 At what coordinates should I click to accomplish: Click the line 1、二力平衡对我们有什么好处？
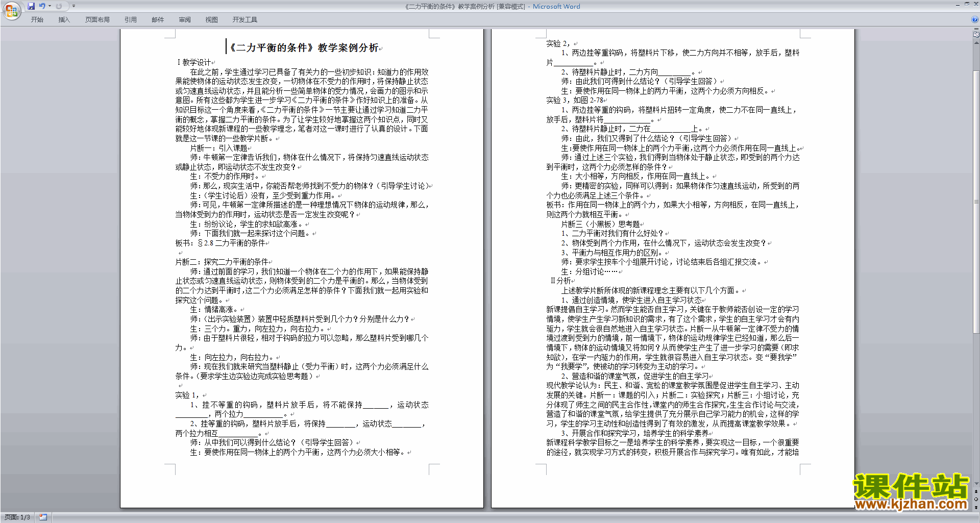[612, 233]
